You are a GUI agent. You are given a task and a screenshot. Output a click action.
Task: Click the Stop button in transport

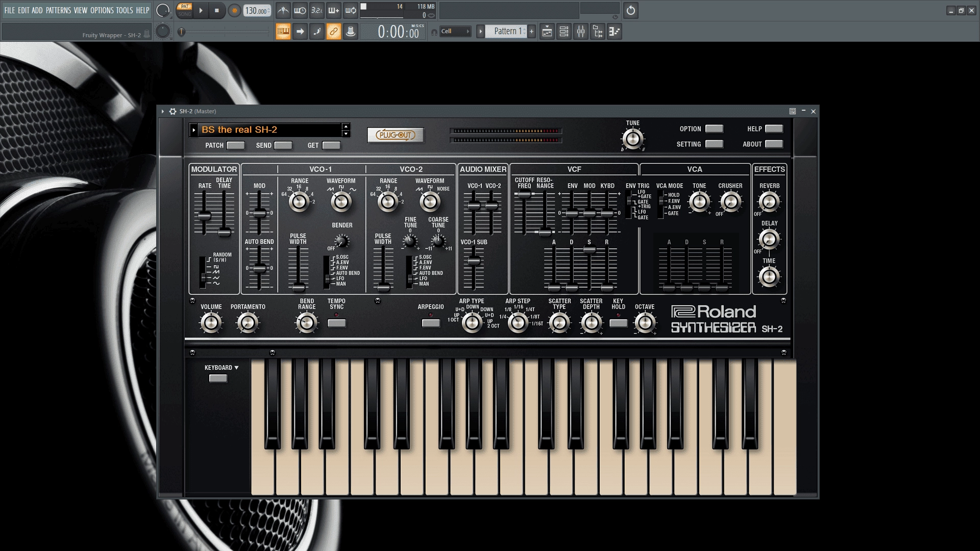pos(216,11)
